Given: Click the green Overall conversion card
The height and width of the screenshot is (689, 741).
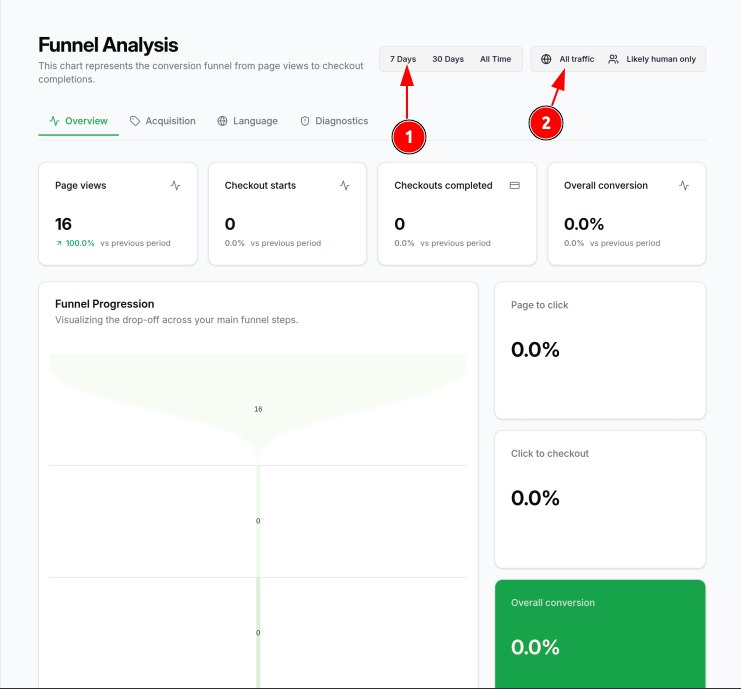Looking at the screenshot, I should point(600,632).
